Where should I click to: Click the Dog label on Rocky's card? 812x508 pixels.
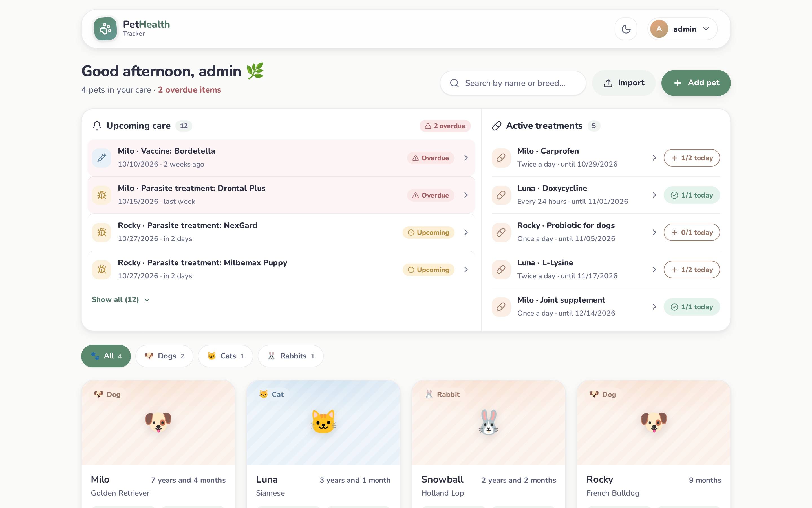tap(603, 395)
